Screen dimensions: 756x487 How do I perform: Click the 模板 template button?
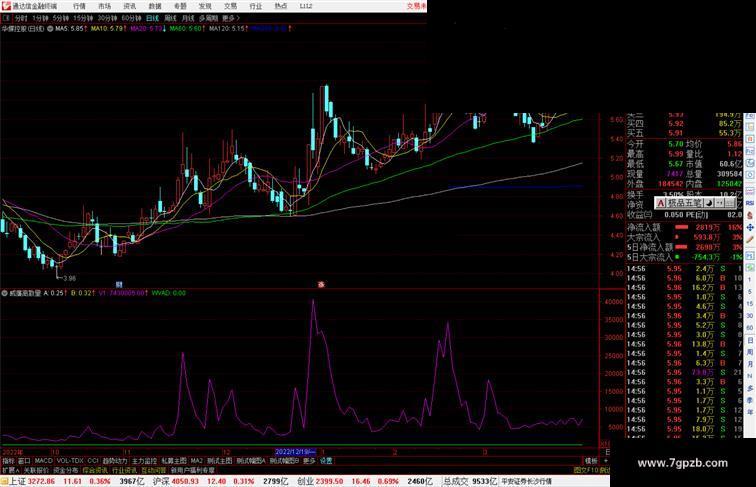[x=591, y=461]
